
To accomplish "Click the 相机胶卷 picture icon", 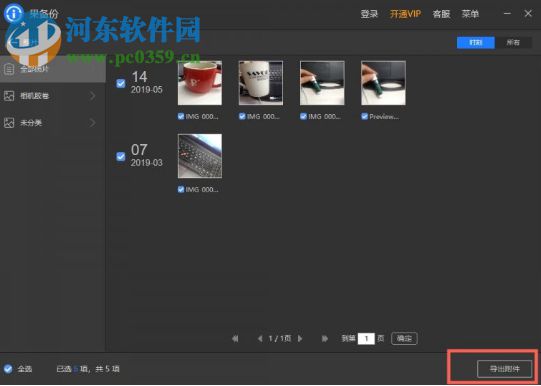I will 9,96.
